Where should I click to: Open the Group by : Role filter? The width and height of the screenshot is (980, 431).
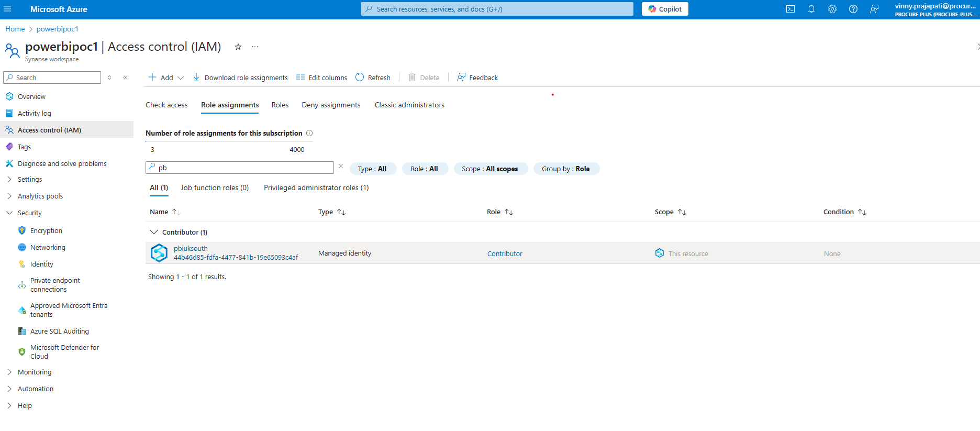(566, 169)
